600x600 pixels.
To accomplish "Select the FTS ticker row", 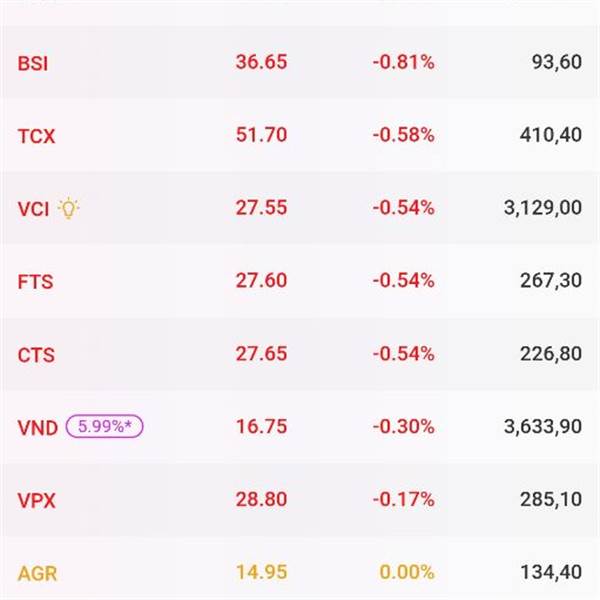I will point(300,281).
